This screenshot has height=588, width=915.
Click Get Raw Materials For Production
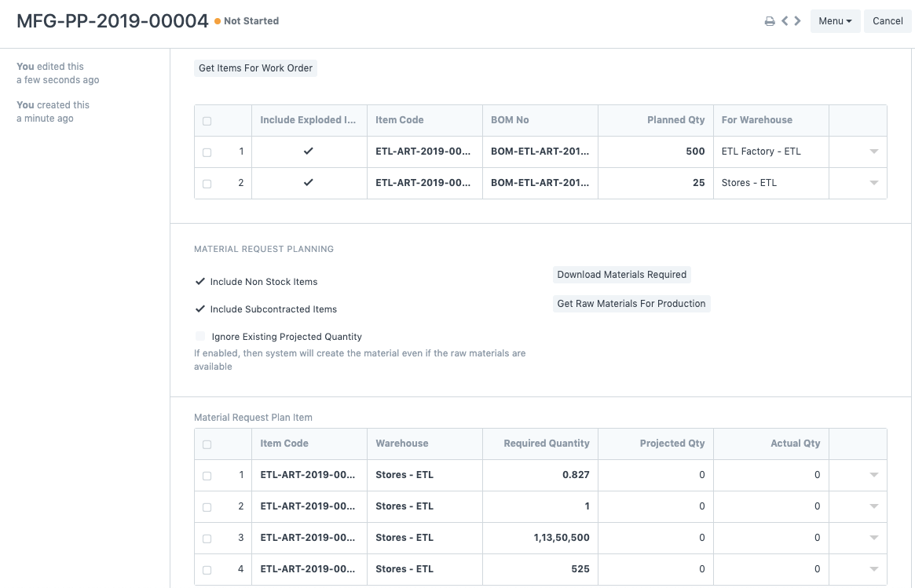tap(631, 304)
